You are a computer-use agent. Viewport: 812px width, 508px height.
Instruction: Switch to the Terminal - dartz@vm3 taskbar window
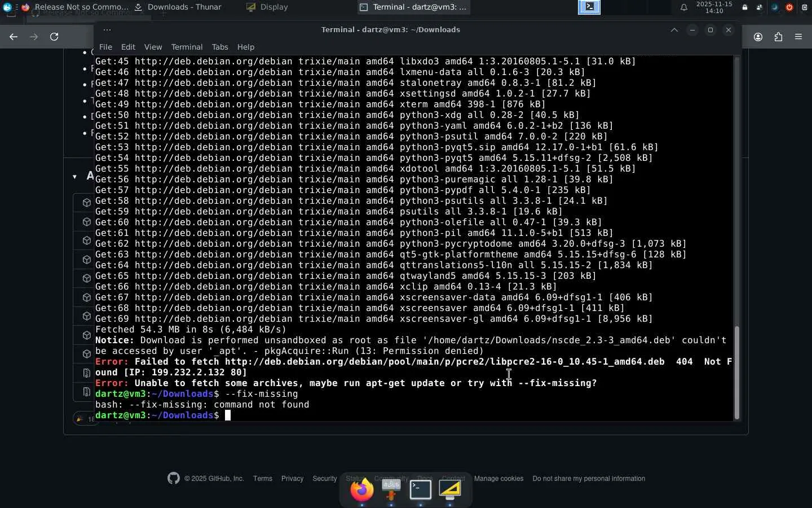[413, 7]
